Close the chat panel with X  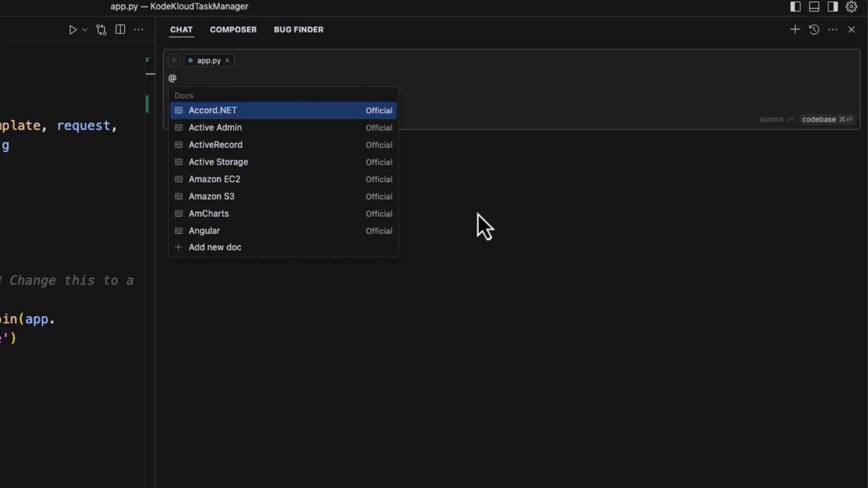point(852,30)
